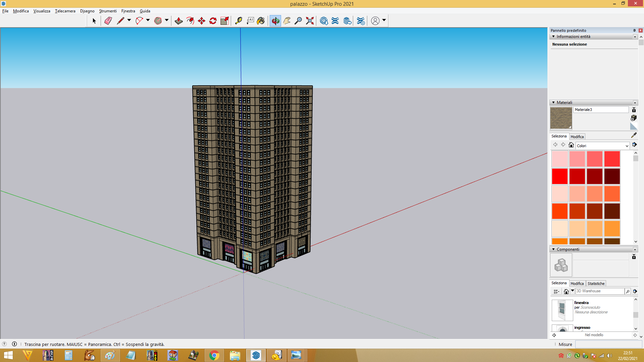Open the Telecamera menu
This screenshot has width=644, height=362.
tap(65, 11)
